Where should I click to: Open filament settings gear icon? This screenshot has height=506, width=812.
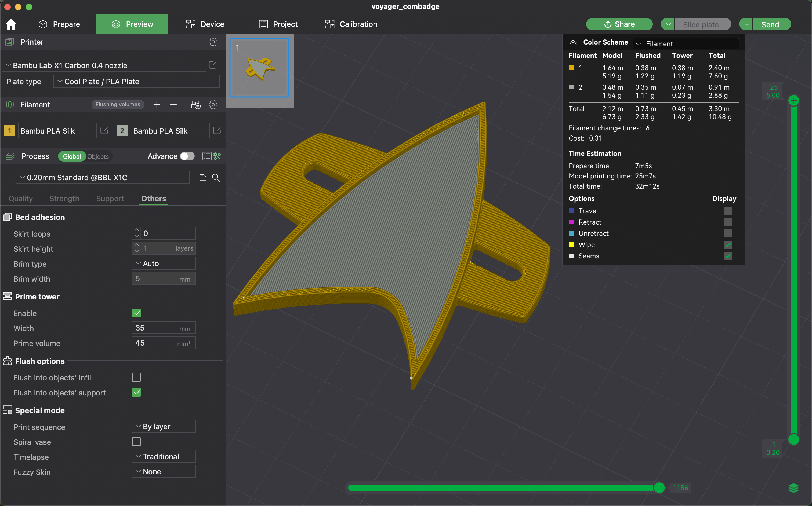pyautogui.click(x=213, y=105)
